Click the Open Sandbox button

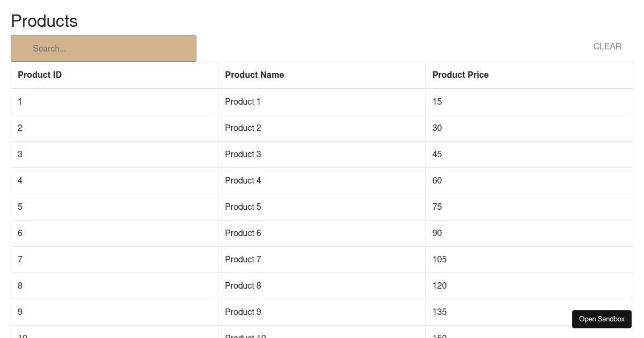click(x=602, y=319)
